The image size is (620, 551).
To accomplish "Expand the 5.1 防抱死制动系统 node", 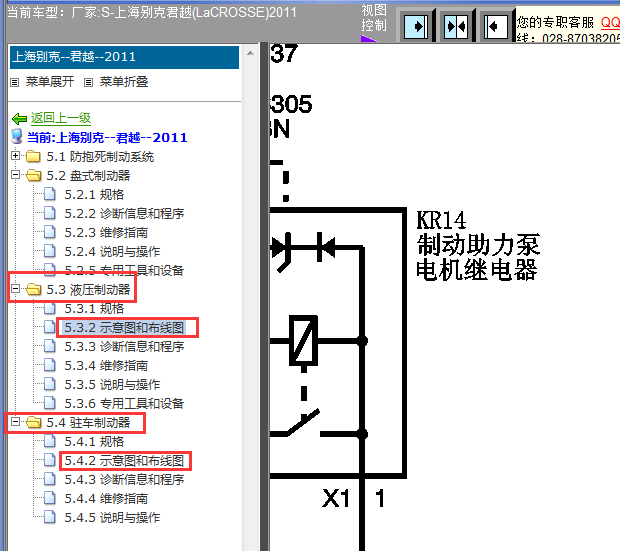I will point(15,155).
